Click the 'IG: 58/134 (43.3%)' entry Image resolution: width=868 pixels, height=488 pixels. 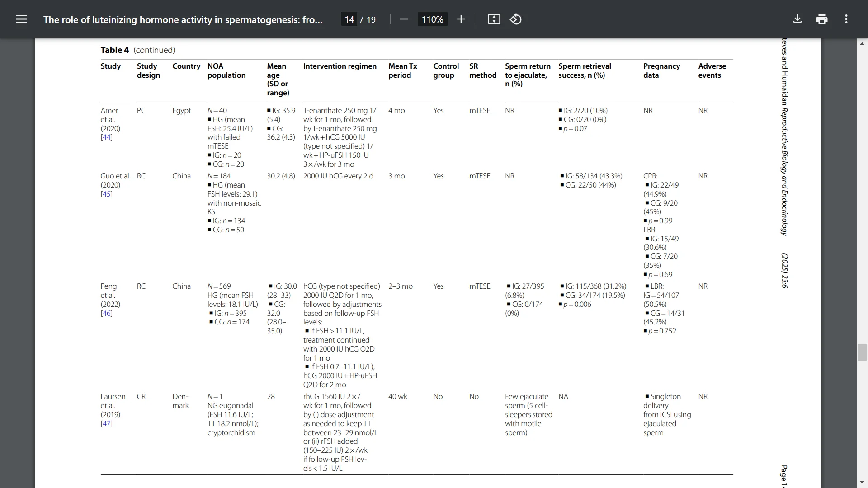[594, 176]
